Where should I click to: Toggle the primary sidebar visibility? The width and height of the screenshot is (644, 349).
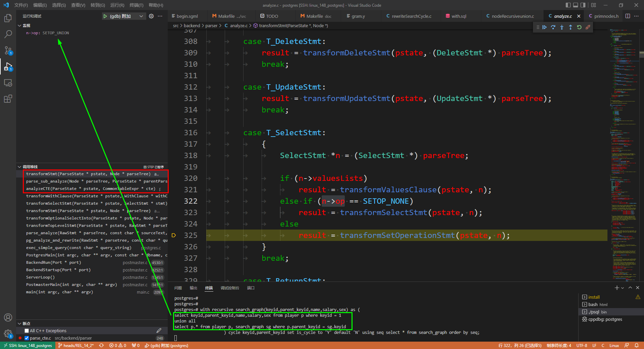click(568, 5)
